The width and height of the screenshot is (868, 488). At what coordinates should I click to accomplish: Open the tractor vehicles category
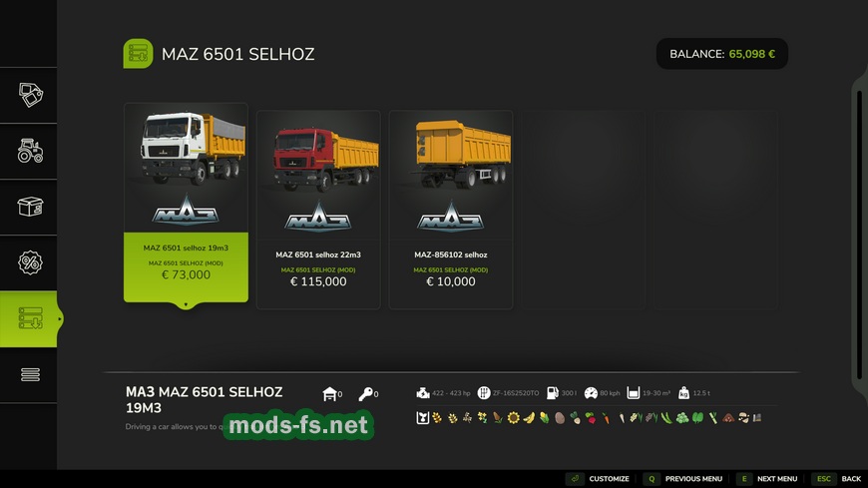tap(30, 152)
